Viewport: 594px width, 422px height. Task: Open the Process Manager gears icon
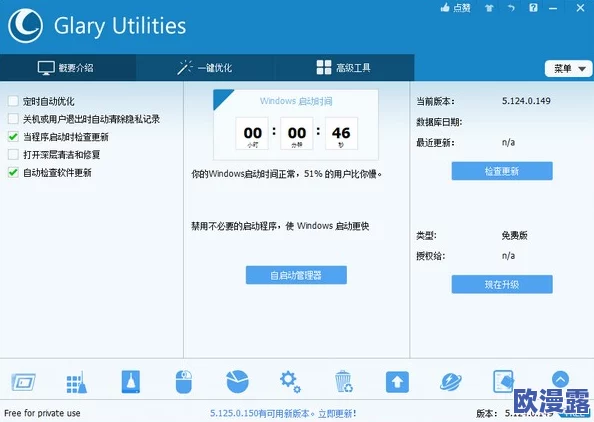[290, 382]
